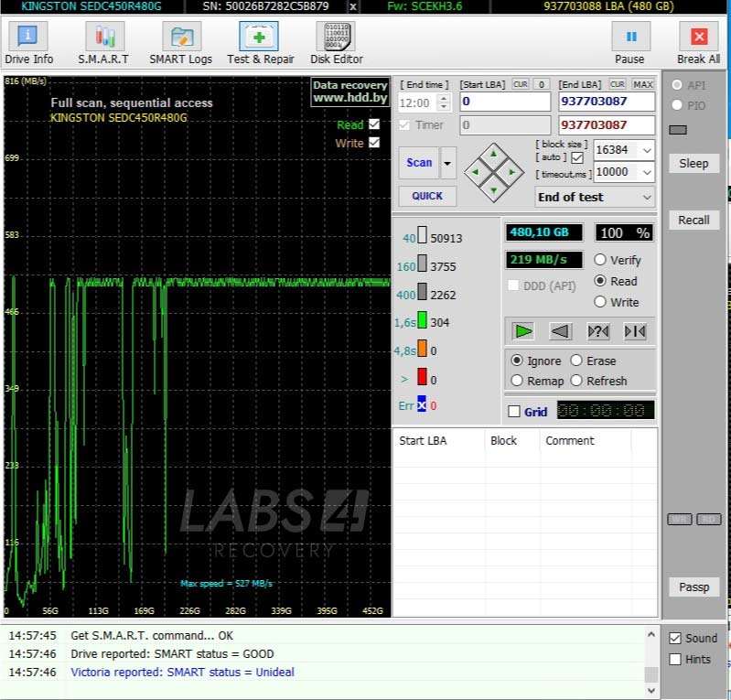The height and width of the screenshot is (700, 731).
Task: Click the Comment column header
Action: coord(586,440)
